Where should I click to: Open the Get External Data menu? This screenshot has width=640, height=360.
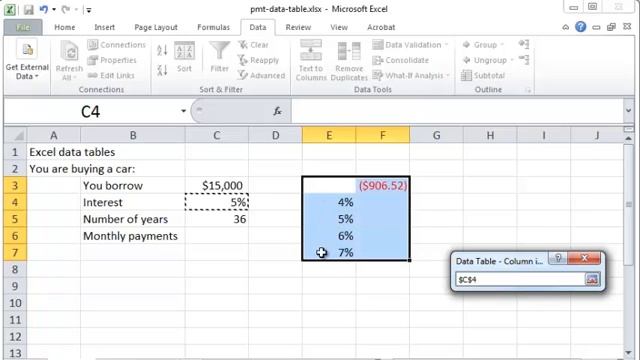point(27,60)
